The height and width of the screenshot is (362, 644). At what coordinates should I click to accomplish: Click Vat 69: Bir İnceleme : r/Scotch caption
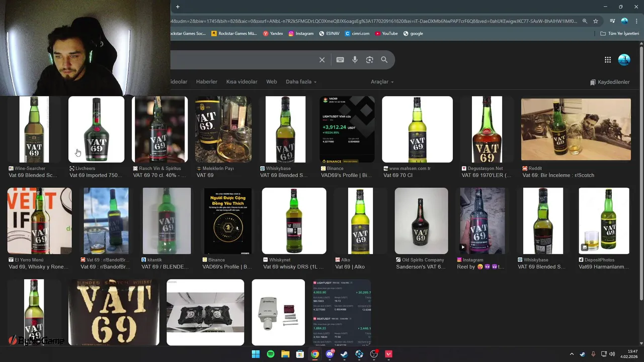[x=558, y=175]
